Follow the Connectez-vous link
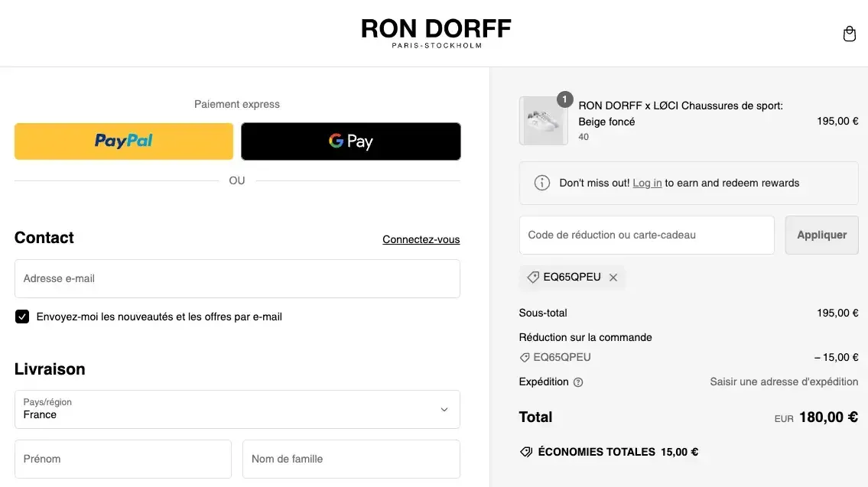The width and height of the screenshot is (868, 487). [x=421, y=239]
